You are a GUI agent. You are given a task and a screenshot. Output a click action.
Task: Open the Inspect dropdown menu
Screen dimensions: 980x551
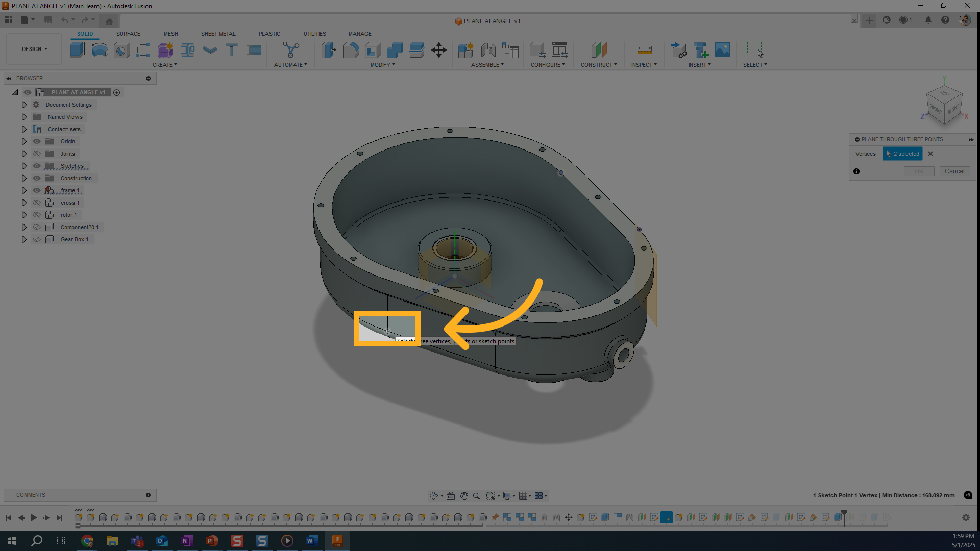tap(644, 65)
